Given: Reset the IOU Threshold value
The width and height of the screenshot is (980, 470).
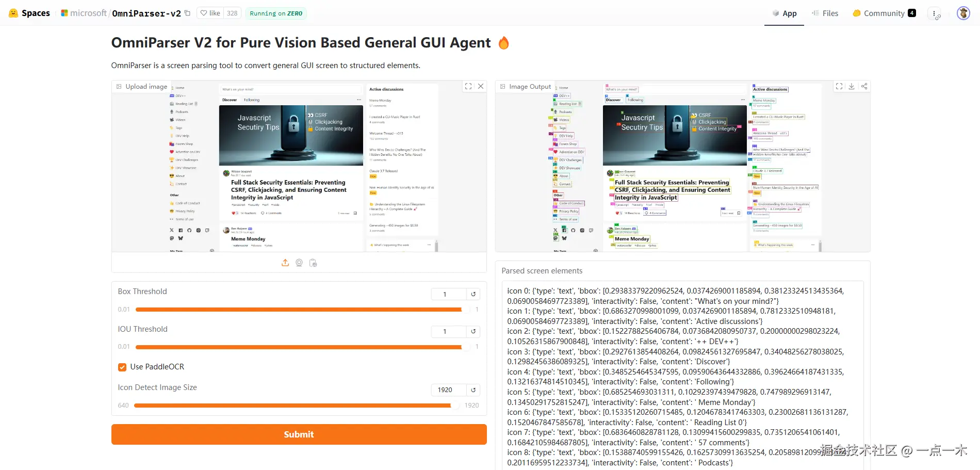Looking at the screenshot, I should pos(473,331).
